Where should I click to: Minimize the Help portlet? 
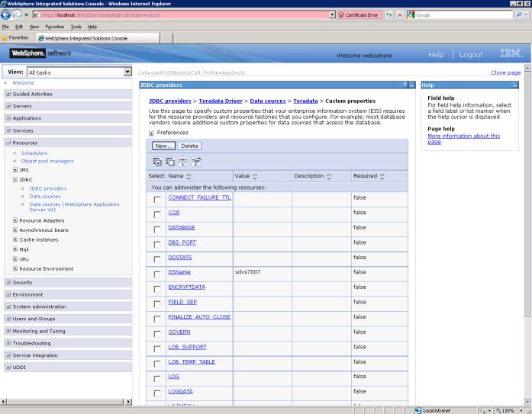point(514,85)
